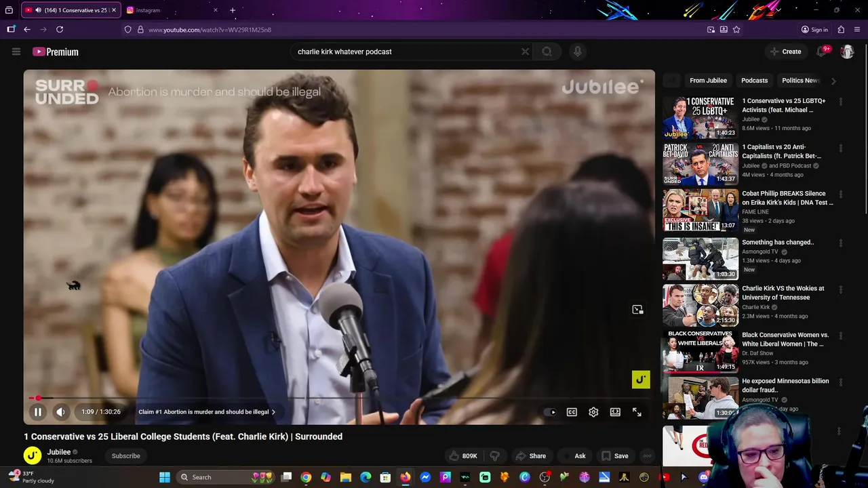Open options for Cobat Phillip video
The height and width of the screenshot is (488, 868).
[841, 195]
